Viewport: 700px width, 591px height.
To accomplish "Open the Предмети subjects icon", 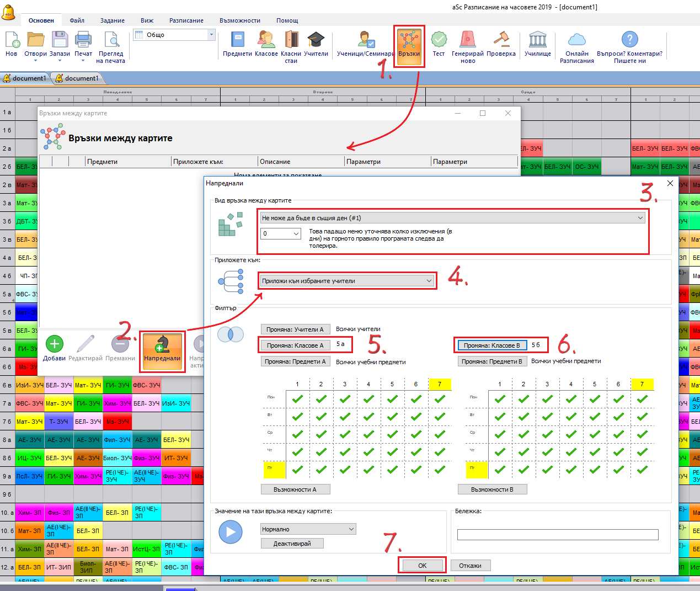I will pyautogui.click(x=237, y=41).
